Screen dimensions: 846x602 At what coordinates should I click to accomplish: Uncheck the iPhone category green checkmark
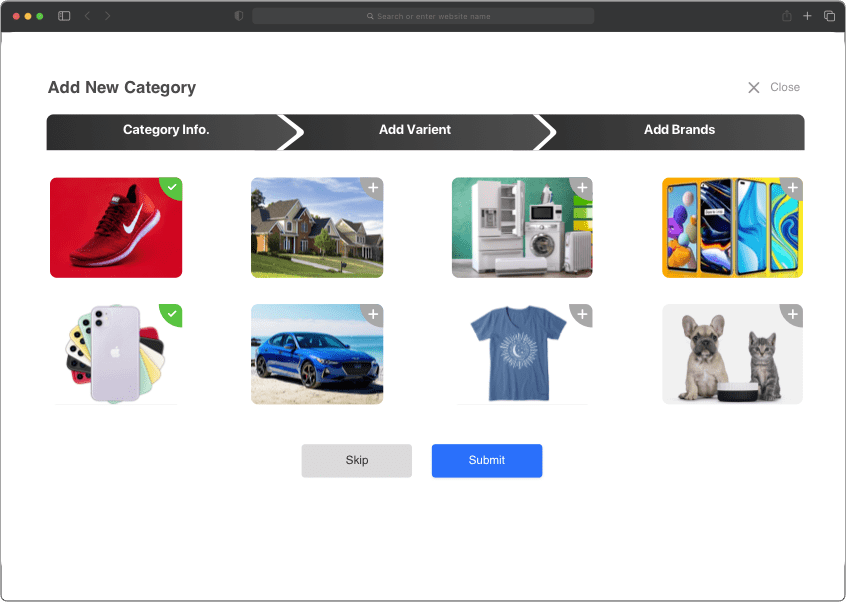[172, 314]
